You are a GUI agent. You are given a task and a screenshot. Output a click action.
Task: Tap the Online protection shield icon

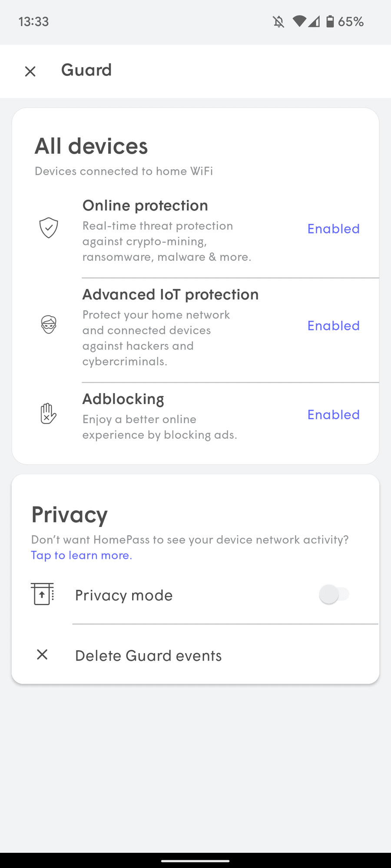(x=49, y=228)
